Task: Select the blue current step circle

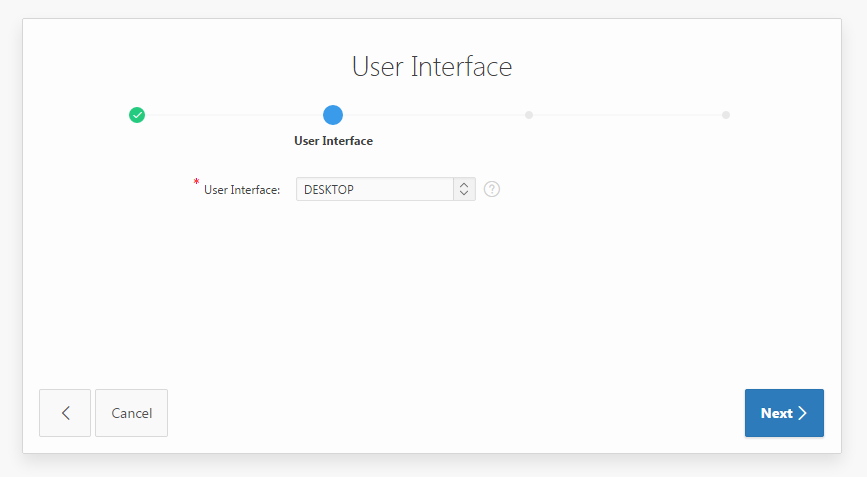Action: point(333,115)
